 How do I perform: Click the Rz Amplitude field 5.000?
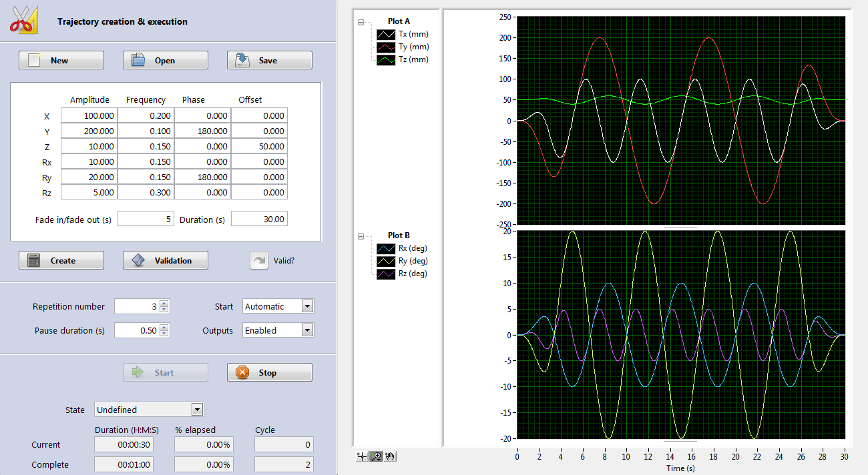click(x=89, y=192)
